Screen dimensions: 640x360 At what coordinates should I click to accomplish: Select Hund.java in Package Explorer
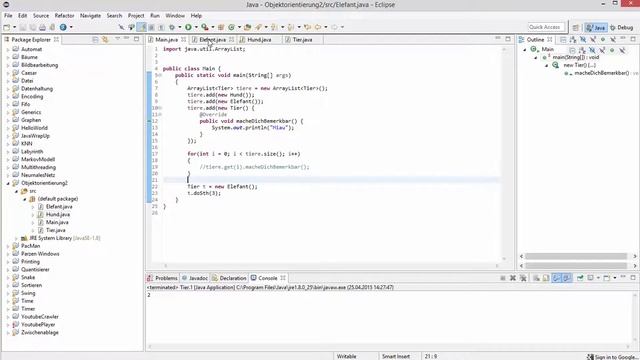pos(58,215)
